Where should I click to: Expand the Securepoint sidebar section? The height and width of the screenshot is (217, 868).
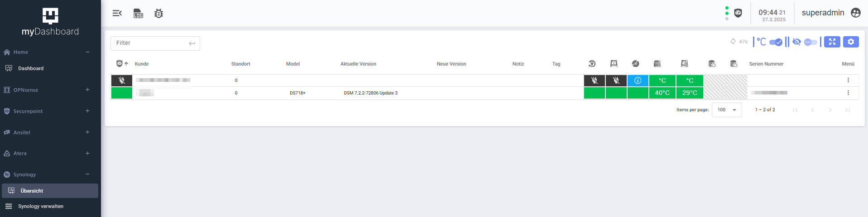click(x=87, y=111)
